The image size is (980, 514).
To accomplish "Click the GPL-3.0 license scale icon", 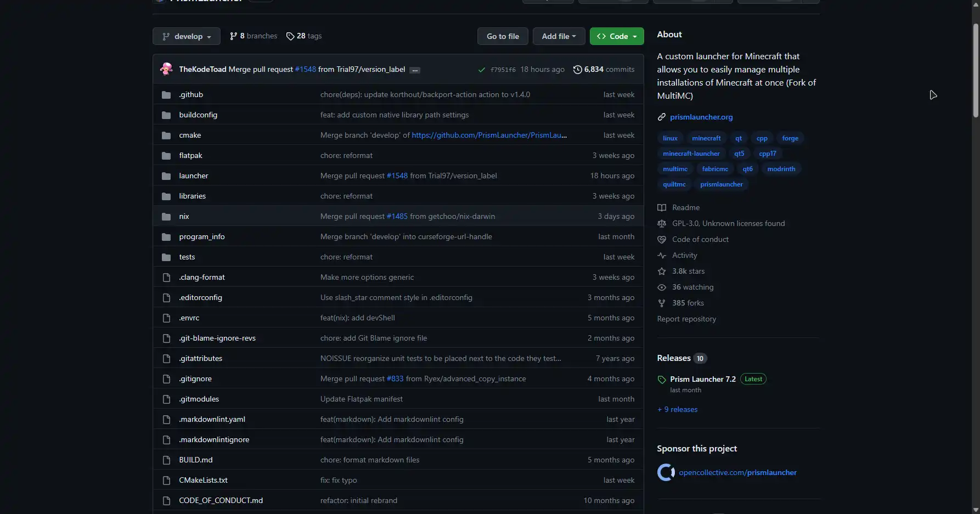I will [662, 223].
